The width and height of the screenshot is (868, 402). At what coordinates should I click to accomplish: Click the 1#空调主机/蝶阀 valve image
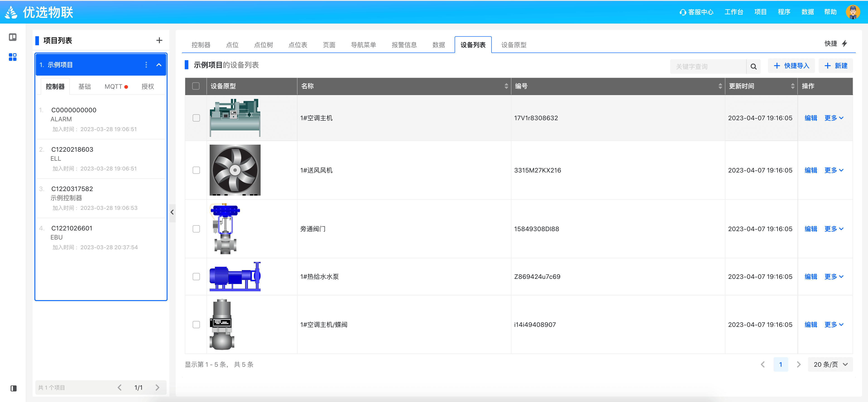[x=222, y=325]
